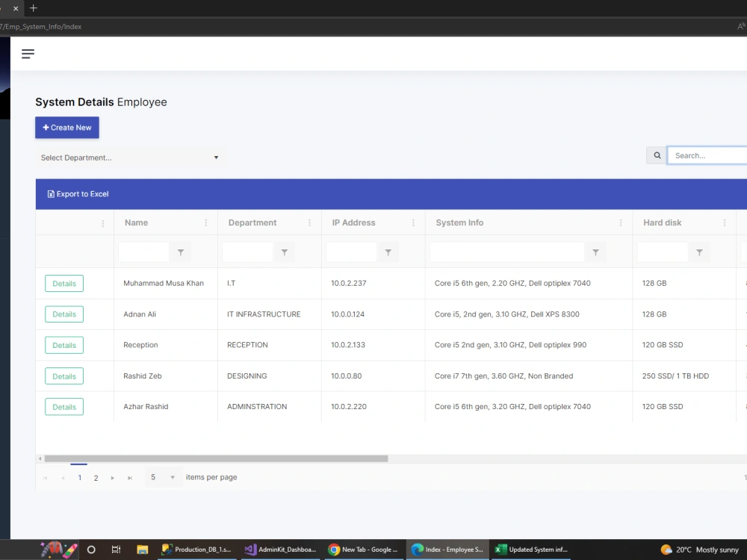Open the sidebar navigation hamburger menu
Viewport: 747px width, 560px height.
[x=28, y=53]
